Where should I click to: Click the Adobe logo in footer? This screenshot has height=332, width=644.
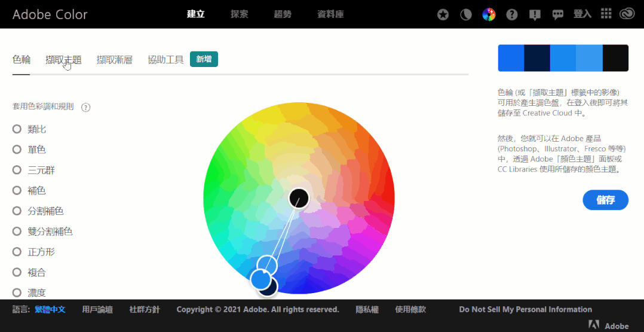point(609,325)
